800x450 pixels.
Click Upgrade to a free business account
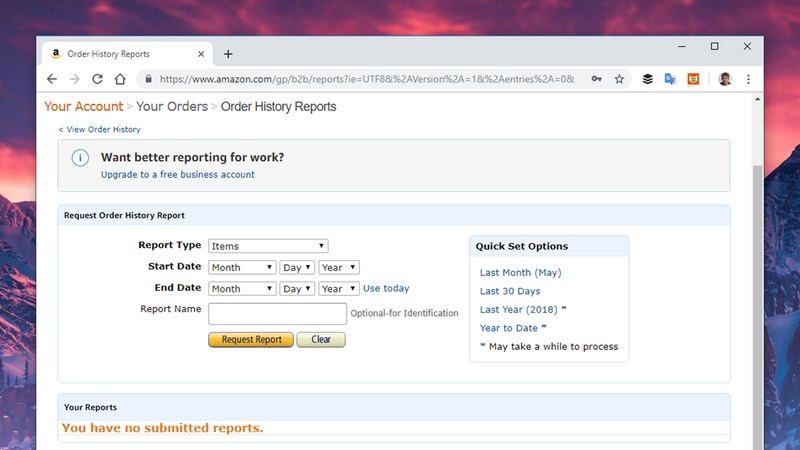click(x=178, y=174)
